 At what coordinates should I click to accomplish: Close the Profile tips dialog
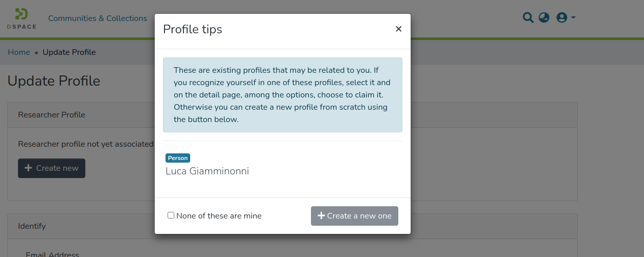tap(398, 29)
